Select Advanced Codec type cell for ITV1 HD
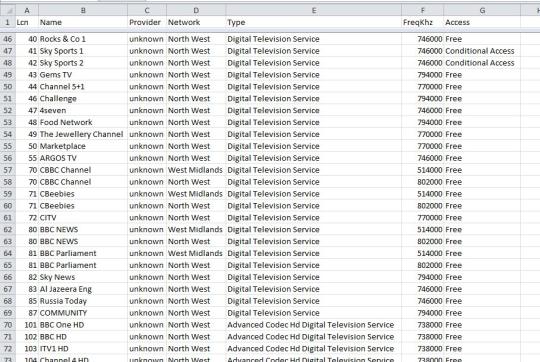 coord(314,349)
